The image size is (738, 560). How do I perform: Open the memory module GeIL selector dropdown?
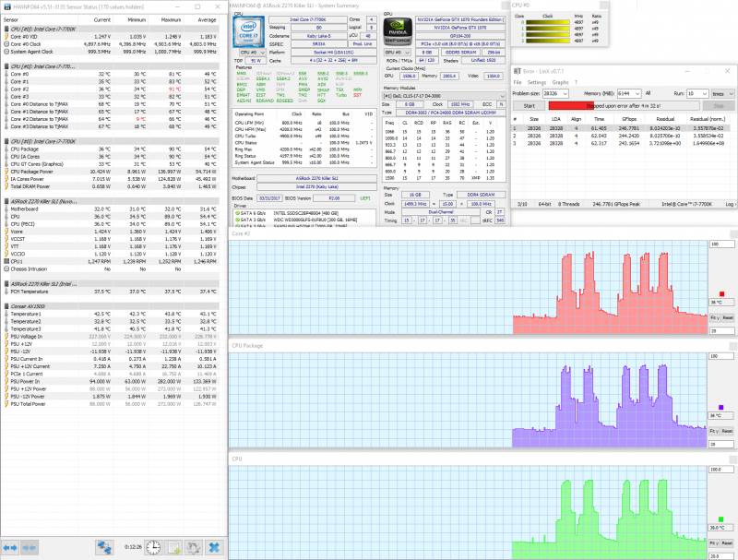pos(444,96)
